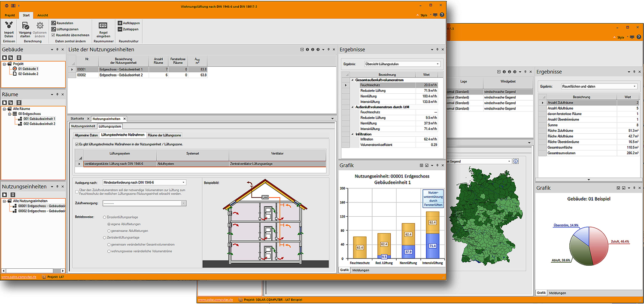Click Intensivlüftung bar in chart
The height and width of the screenshot is (304, 644).
(x=432, y=235)
